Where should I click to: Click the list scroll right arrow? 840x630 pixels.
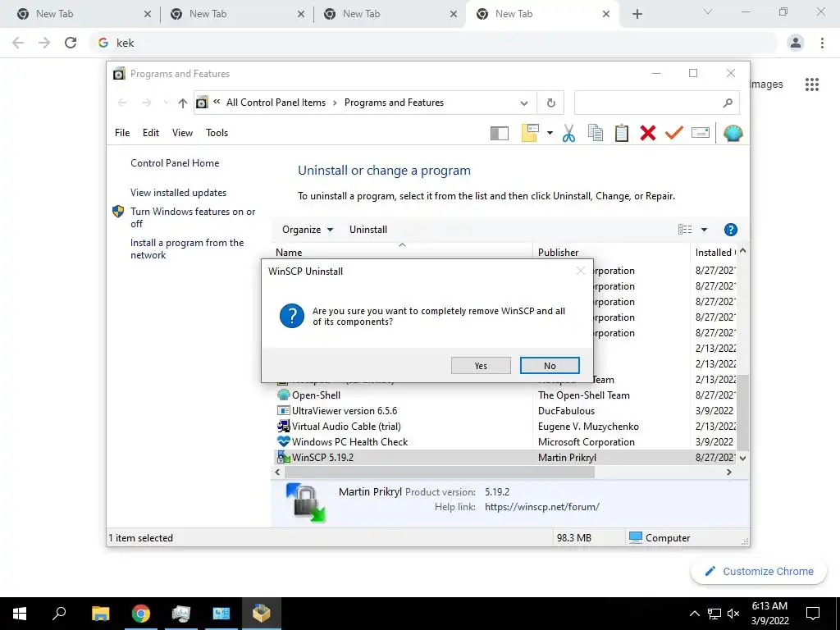click(728, 472)
